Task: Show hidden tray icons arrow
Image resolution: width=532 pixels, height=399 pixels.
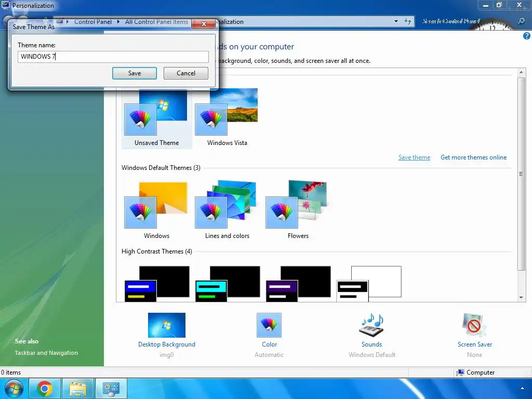Action: click(x=522, y=389)
